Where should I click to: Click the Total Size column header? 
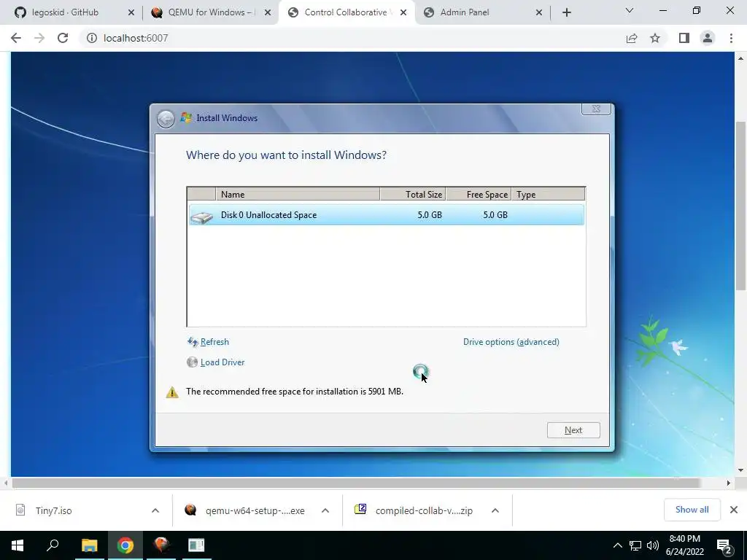tap(413, 194)
